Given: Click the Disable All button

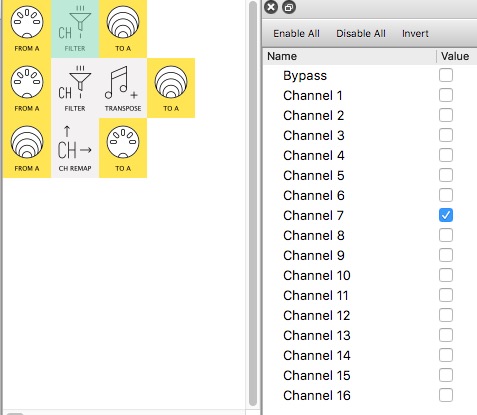Looking at the screenshot, I should coord(361,34).
